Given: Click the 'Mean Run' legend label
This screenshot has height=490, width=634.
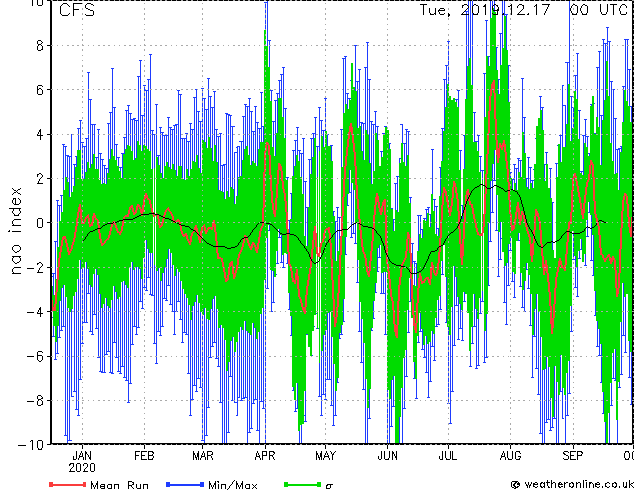Looking at the screenshot, I should click(119, 485).
